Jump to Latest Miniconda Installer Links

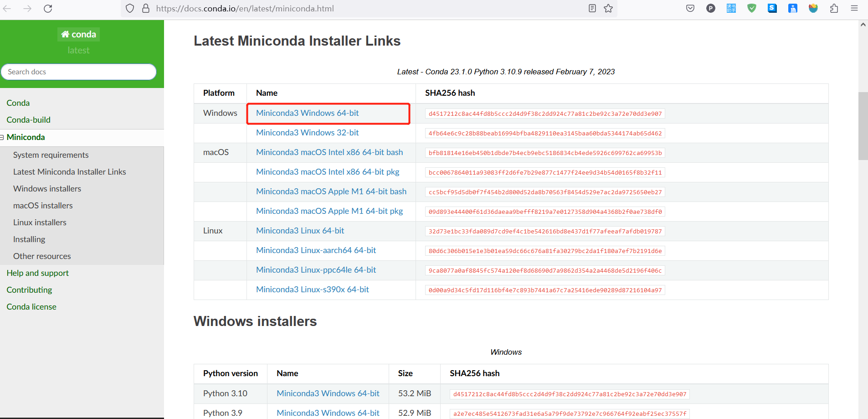70,172
